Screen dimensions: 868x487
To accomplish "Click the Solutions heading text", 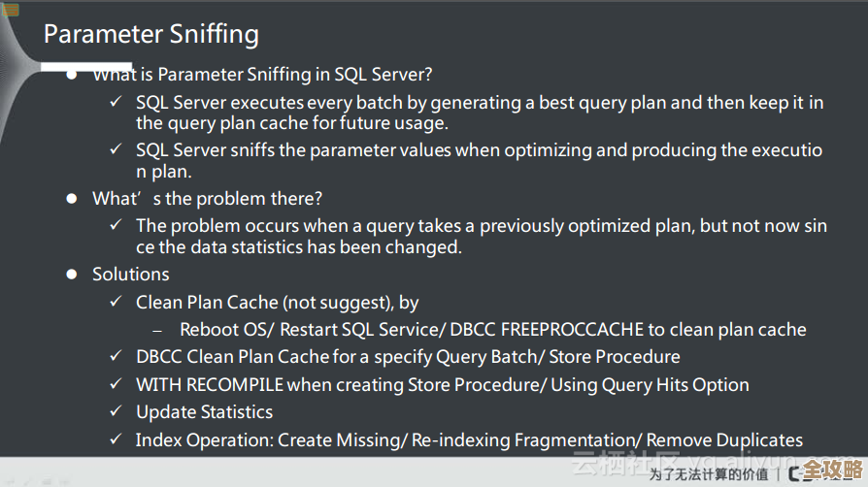I will click(131, 275).
